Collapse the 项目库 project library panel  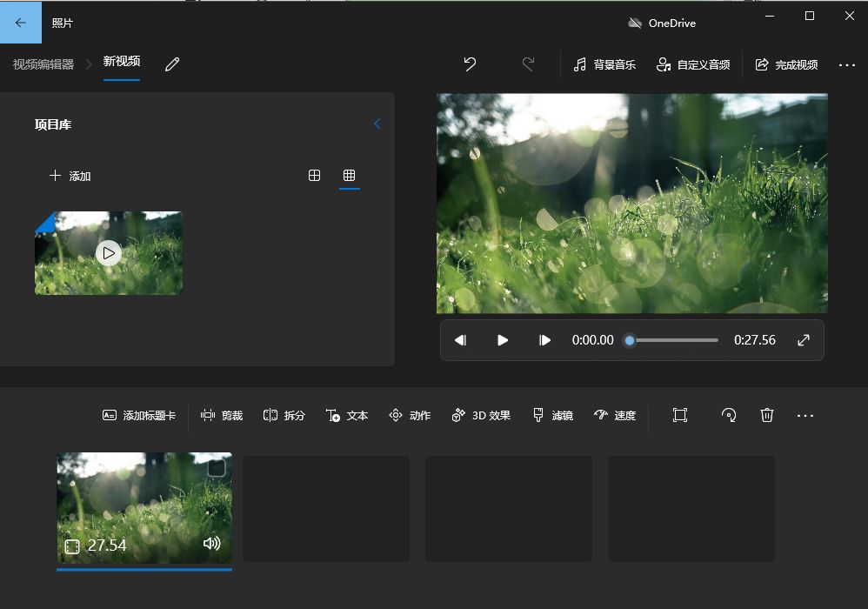pos(377,124)
